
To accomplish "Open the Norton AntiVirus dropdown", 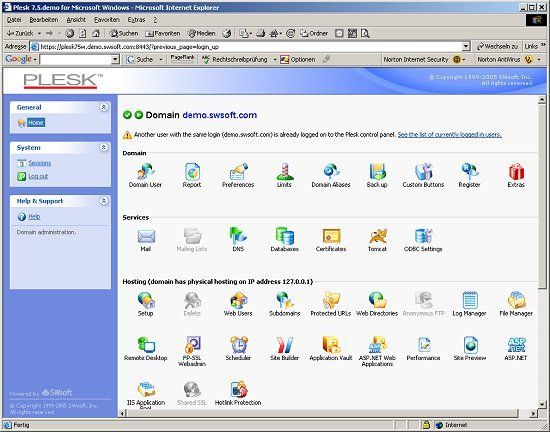I will 539,60.
